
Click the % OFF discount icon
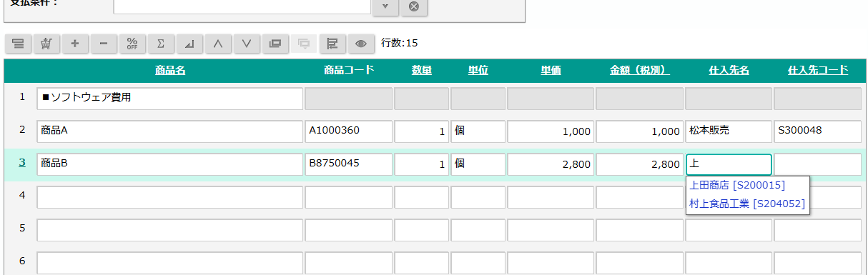tap(132, 44)
